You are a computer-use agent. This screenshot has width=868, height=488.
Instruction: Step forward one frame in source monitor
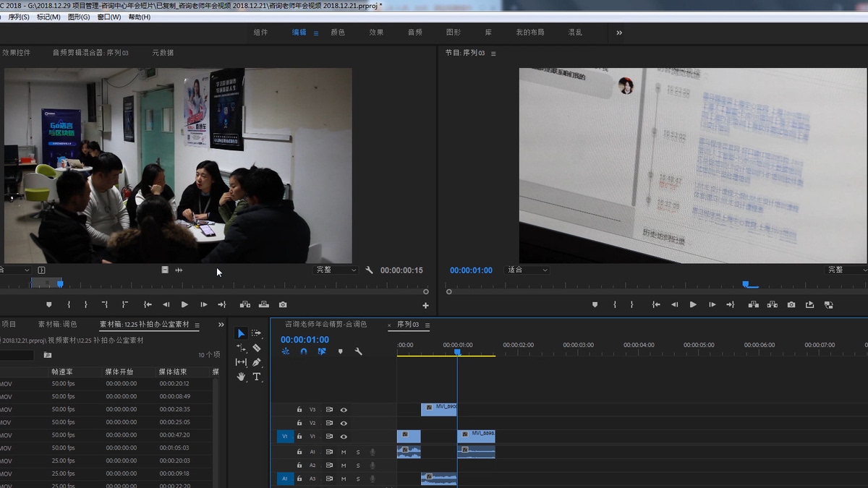(203, 304)
